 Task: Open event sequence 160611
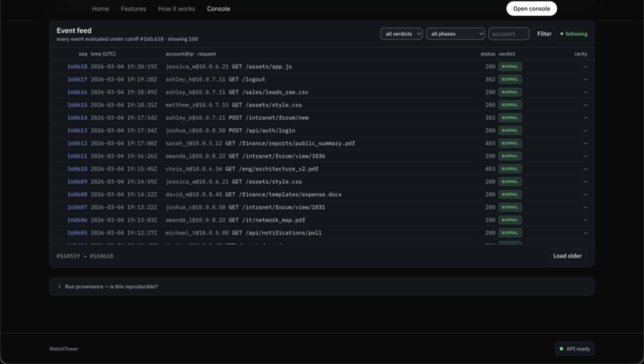pos(78,156)
